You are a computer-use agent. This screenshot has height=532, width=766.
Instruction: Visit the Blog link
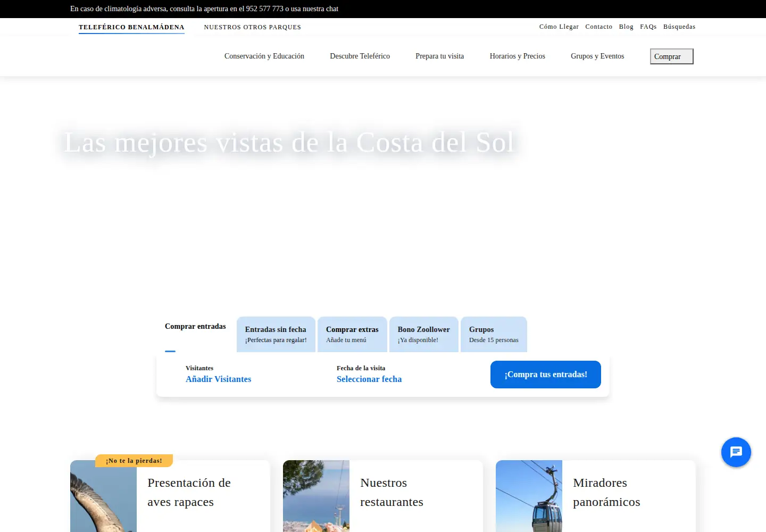(626, 27)
